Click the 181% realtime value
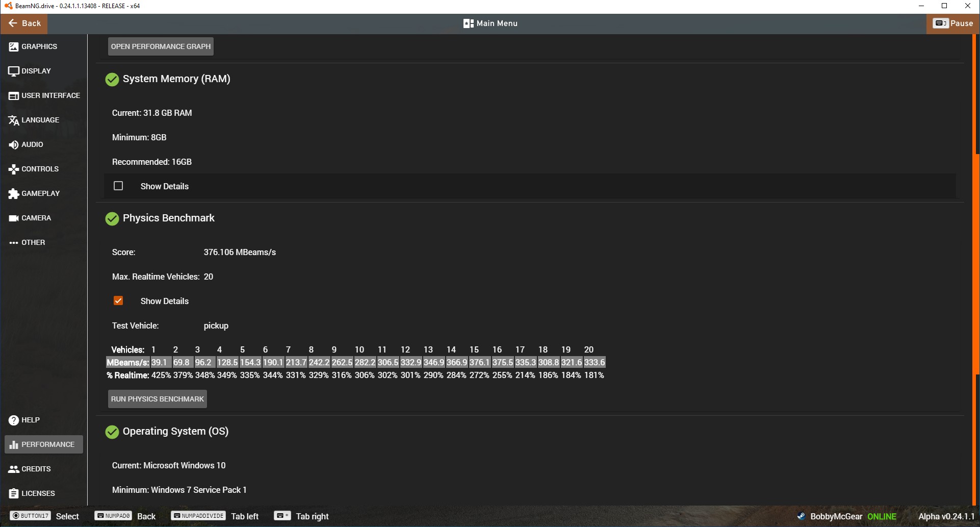 tap(594, 375)
